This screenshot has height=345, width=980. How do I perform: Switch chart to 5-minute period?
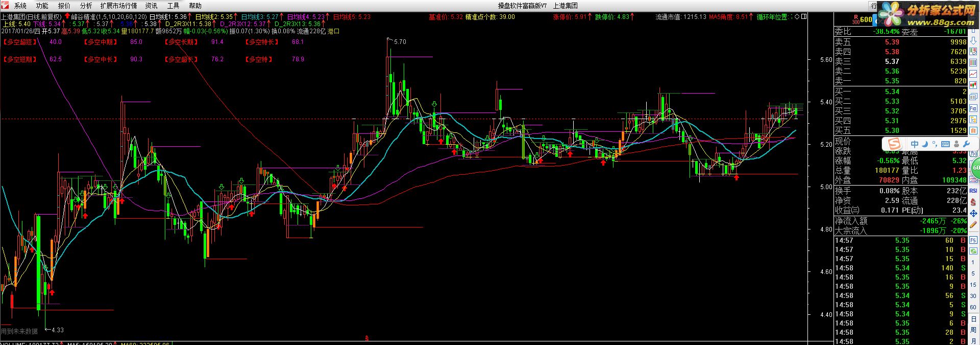tap(973, 273)
